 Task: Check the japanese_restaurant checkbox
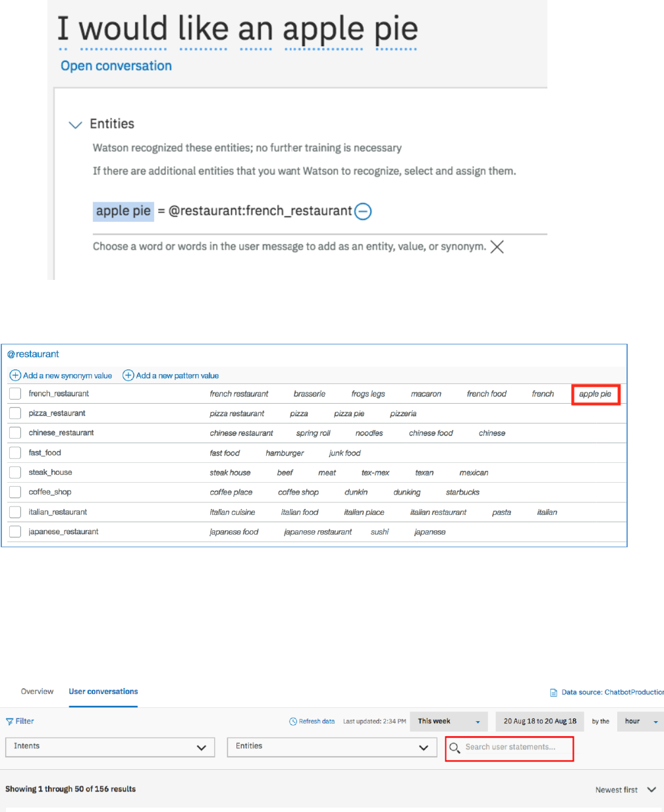pyautogui.click(x=15, y=532)
